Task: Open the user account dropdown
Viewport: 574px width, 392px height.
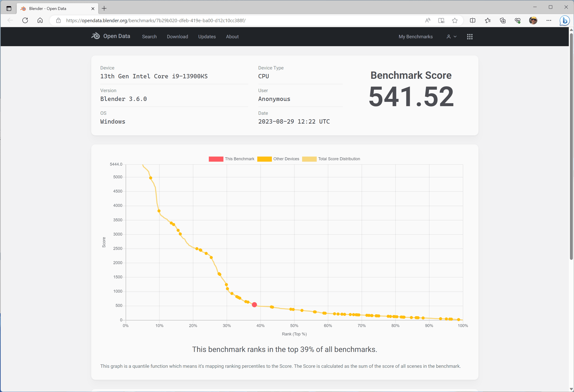Action: pyautogui.click(x=452, y=36)
